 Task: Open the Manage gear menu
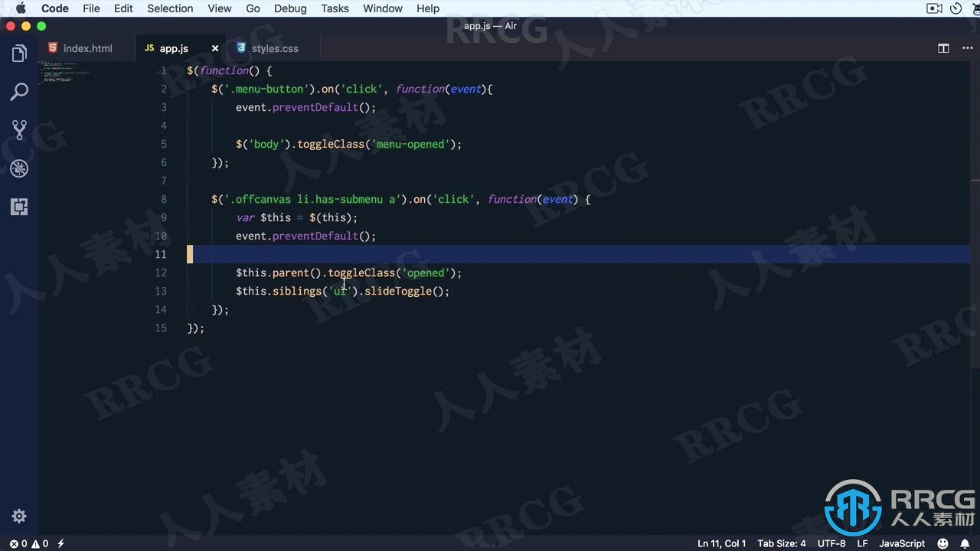click(x=19, y=517)
